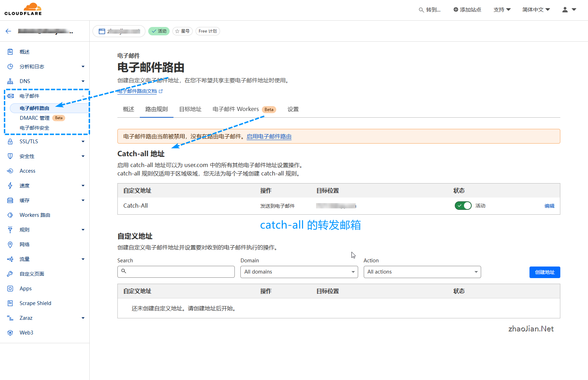Click the Workers 路由 sidebar icon

[10, 215]
